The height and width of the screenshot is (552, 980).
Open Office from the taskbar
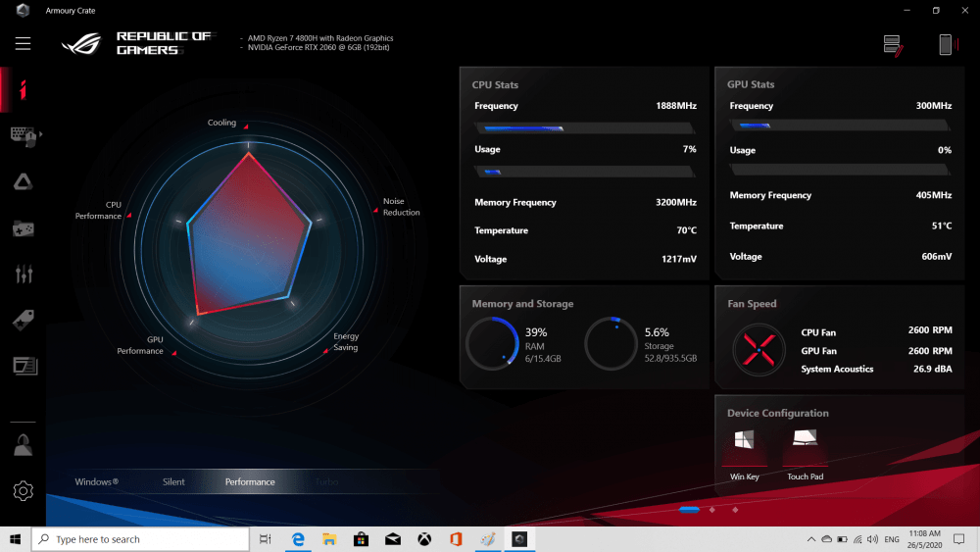(456, 539)
